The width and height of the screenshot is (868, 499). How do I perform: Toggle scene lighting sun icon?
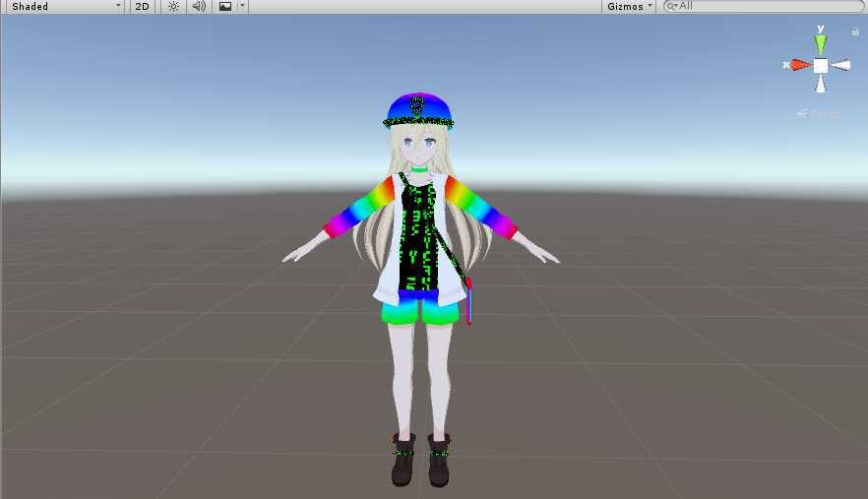pyautogui.click(x=173, y=6)
